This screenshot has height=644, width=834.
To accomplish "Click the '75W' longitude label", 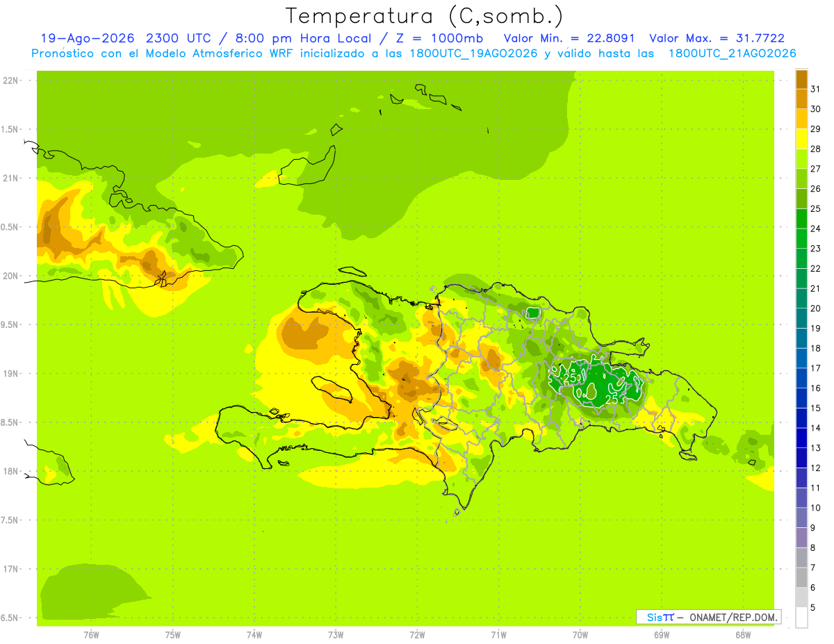I will tap(173, 634).
